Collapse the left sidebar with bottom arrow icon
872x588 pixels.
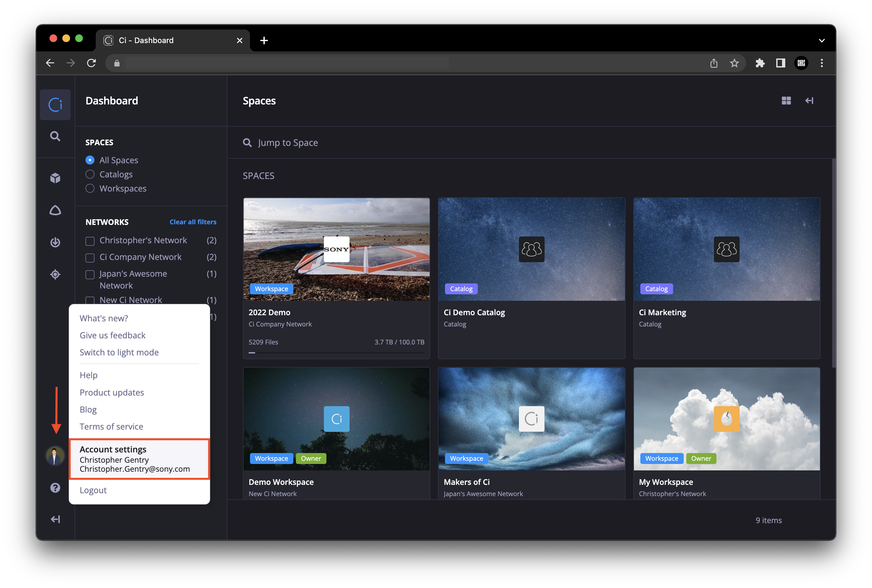point(55,519)
